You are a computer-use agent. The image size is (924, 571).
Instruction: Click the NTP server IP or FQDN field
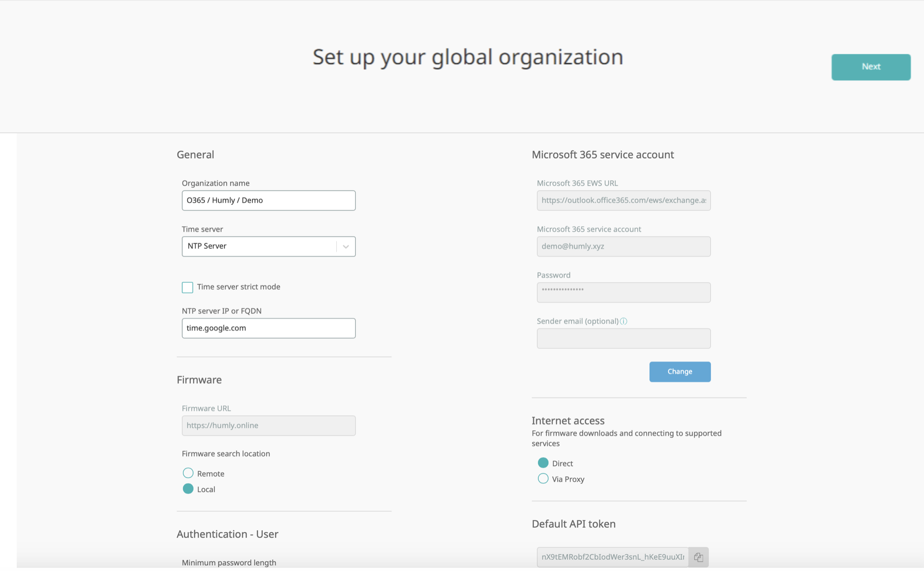click(269, 328)
